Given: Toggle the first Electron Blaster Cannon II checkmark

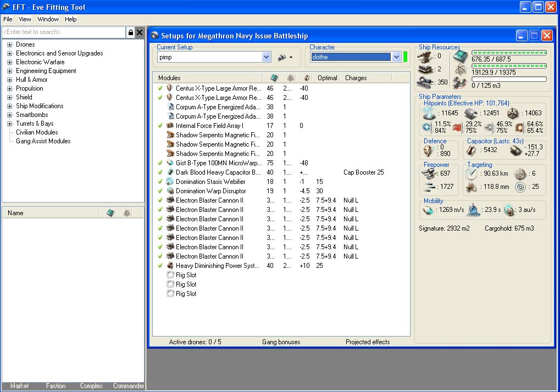Looking at the screenshot, I should [160, 200].
